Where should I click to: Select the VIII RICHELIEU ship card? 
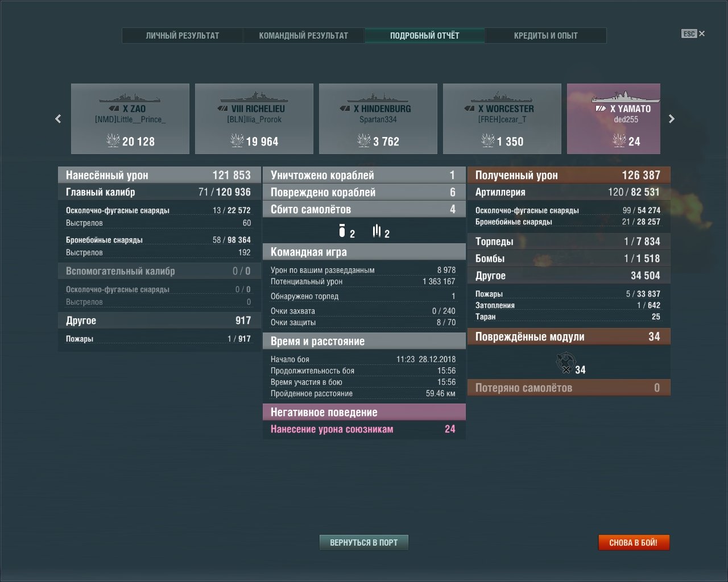[254, 119]
